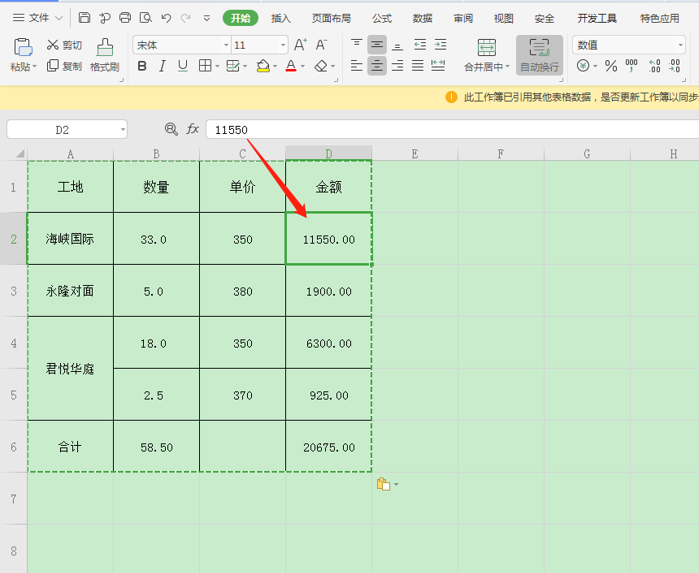Expand the Name Box dropdown arrow
699x573 pixels.
pyautogui.click(x=123, y=130)
